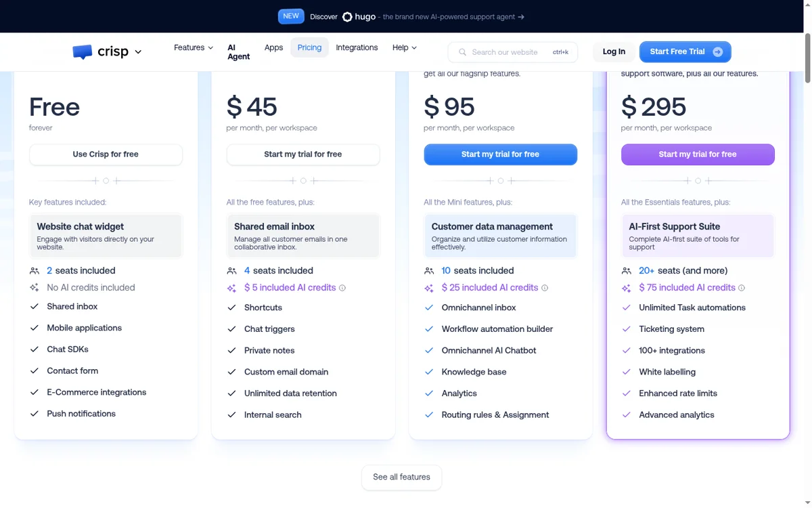Click the Chat SDKs feature text
This screenshot has height=508, width=812.
click(68, 350)
